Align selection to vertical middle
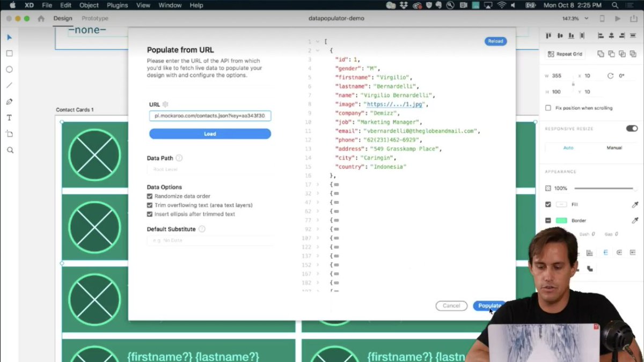Image resolution: width=644 pixels, height=362 pixels. coord(559,36)
